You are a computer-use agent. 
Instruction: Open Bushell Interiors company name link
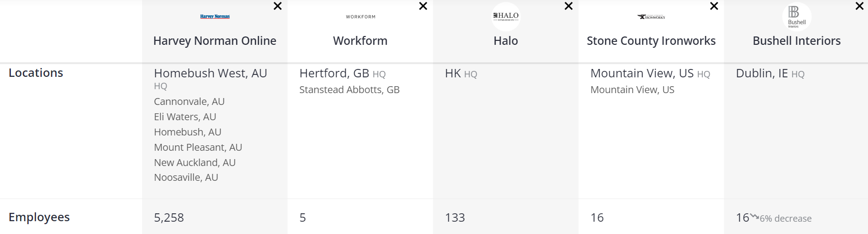[x=796, y=41]
